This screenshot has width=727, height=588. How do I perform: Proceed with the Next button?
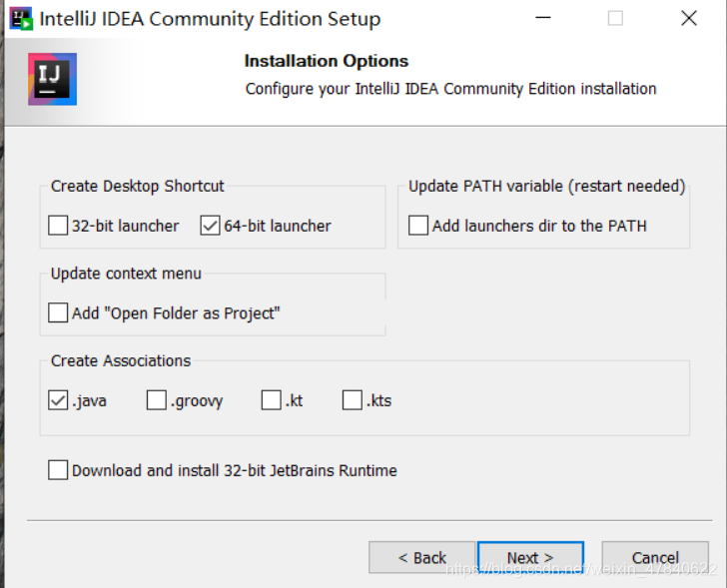[x=530, y=557]
